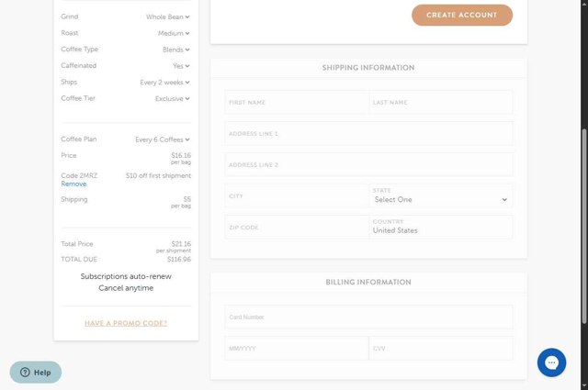The image size is (588, 390).
Task: Focus the First Name field
Action: point(297,102)
